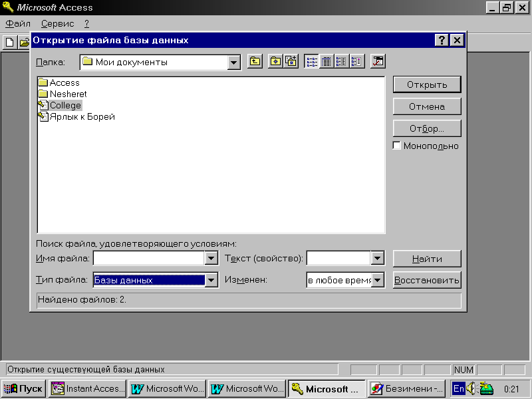This screenshot has width=532, height=399.
Task: Switch to second Microsoft Word taskbar item
Action: (x=247, y=388)
